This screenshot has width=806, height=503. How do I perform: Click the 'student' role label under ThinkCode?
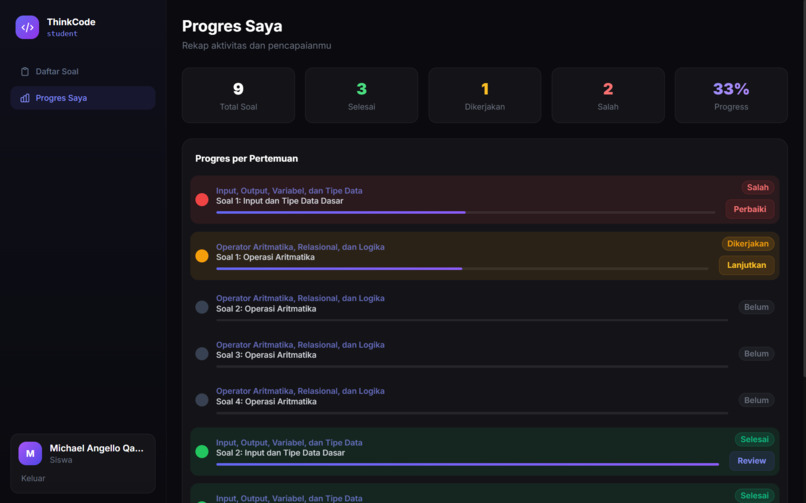pyautogui.click(x=62, y=34)
